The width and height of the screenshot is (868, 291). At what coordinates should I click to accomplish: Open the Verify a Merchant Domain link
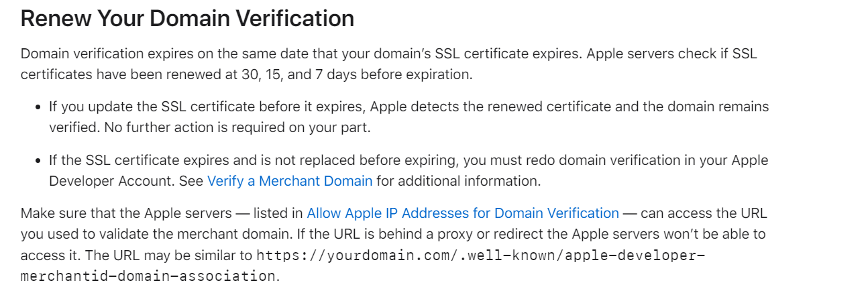289,181
